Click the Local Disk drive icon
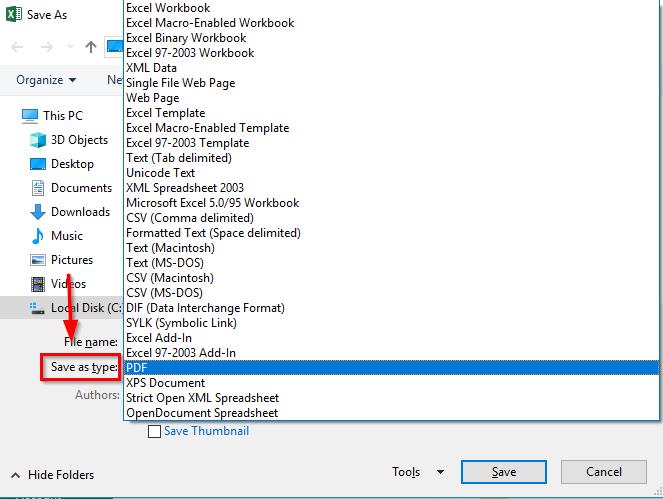This screenshot has width=663, height=499. 36,308
